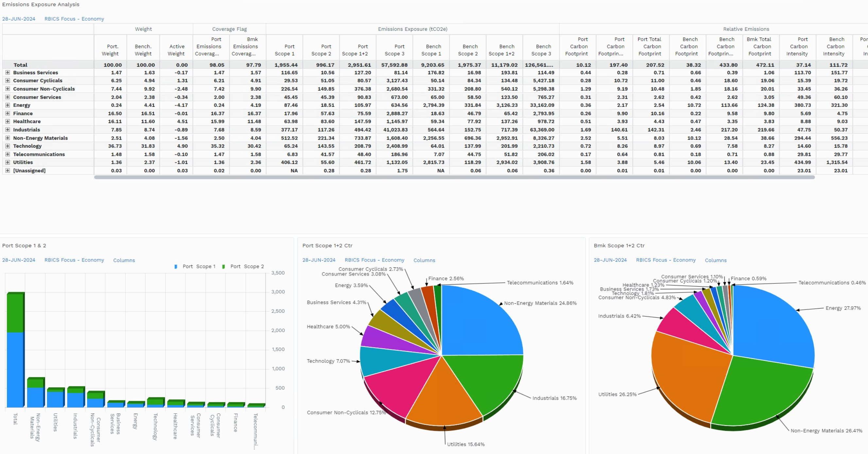Screen dimensions: 868x454
Task: Expand the Healthcare sector row
Action: (8, 121)
